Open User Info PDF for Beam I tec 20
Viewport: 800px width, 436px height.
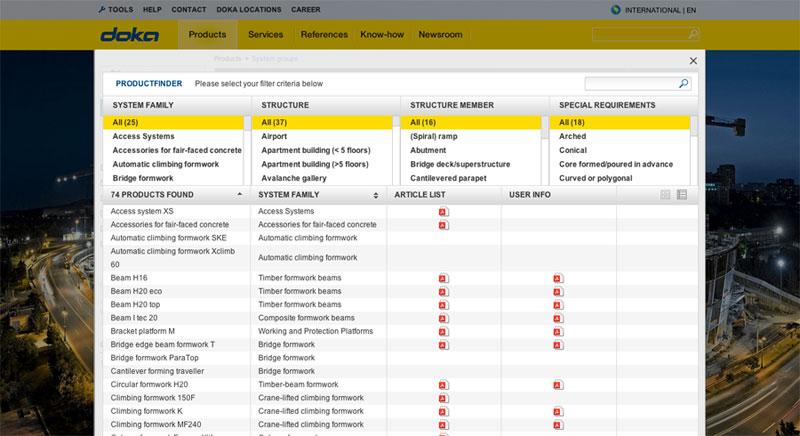558,318
